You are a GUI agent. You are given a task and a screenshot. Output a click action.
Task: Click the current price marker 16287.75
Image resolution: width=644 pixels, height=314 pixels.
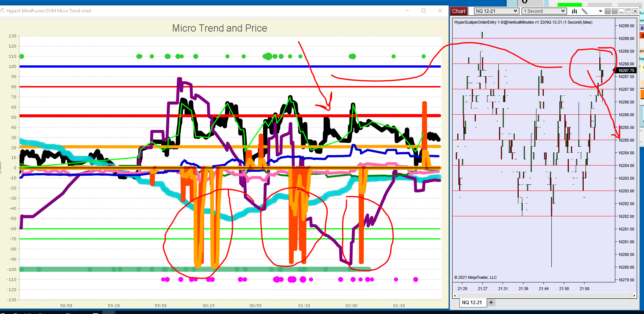tap(626, 70)
